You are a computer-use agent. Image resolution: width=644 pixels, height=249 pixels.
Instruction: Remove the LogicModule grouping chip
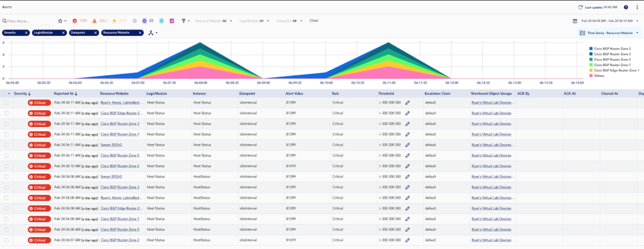click(x=64, y=33)
